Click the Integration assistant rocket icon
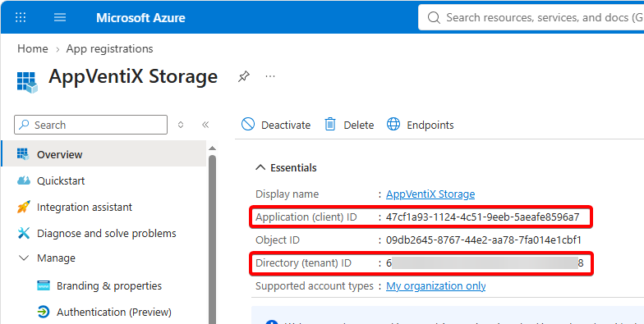Screen dimensions: 644x324 pyautogui.click(x=24, y=207)
